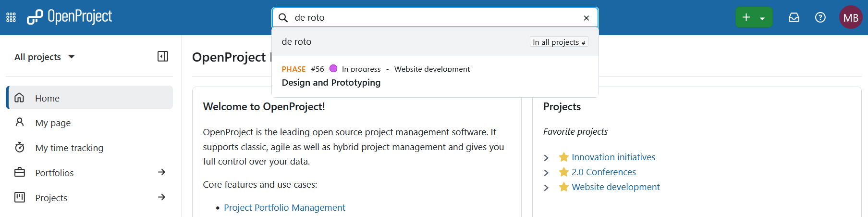Click the My page person icon
Image resolution: width=868 pixels, height=217 pixels.
(19, 122)
